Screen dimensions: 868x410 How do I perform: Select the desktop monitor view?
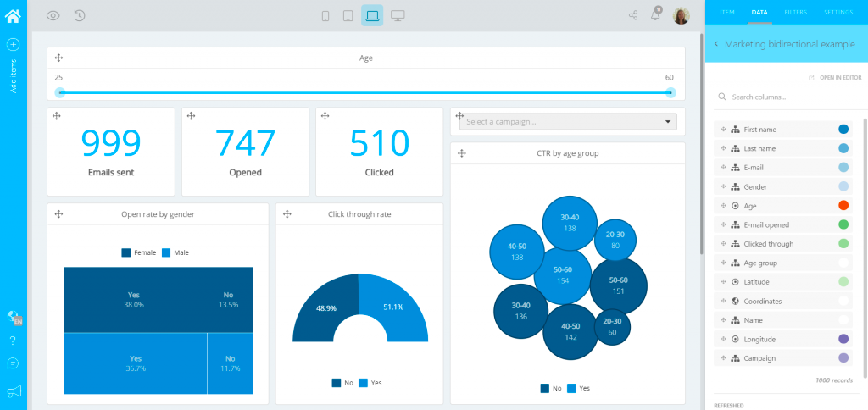[398, 15]
